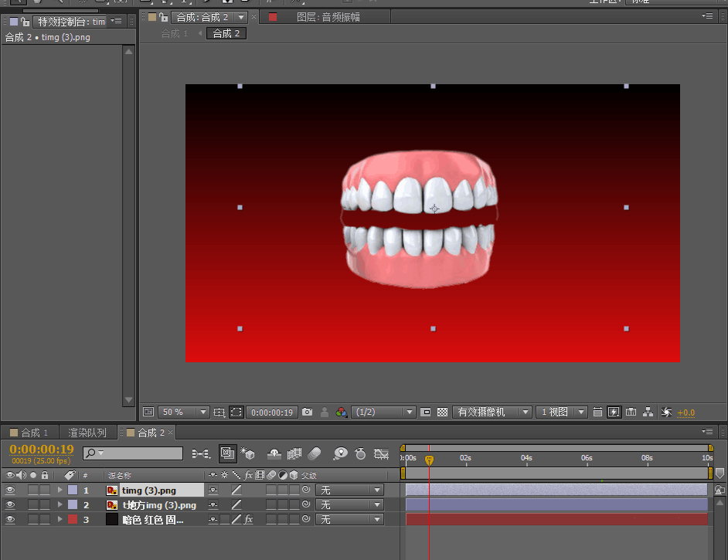Open the active camera view dropdown

click(x=493, y=412)
